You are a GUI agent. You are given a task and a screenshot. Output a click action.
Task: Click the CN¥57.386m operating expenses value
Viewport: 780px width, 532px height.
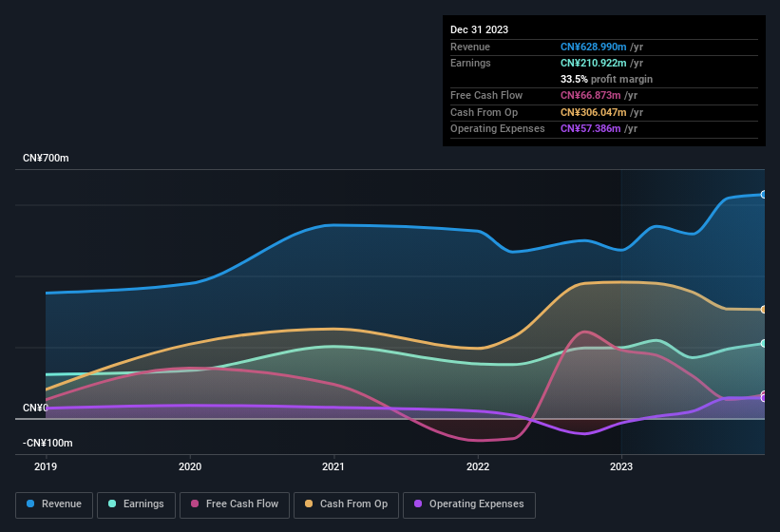click(x=591, y=129)
